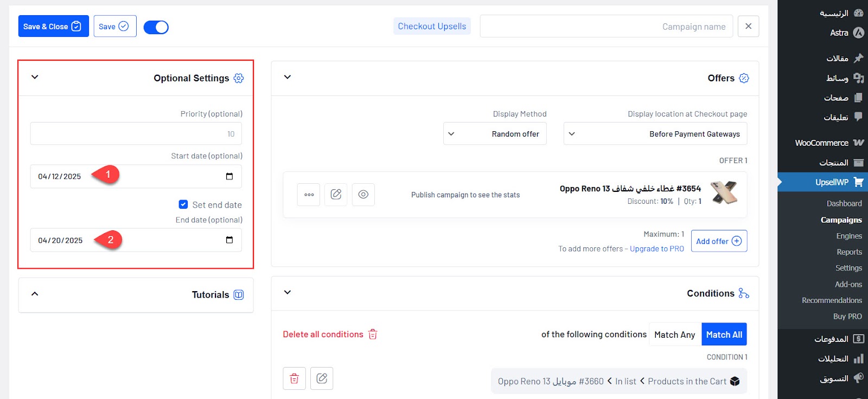This screenshot has height=399, width=868.
Task: Click the red trash icon for Condition 1
Action: (294, 378)
